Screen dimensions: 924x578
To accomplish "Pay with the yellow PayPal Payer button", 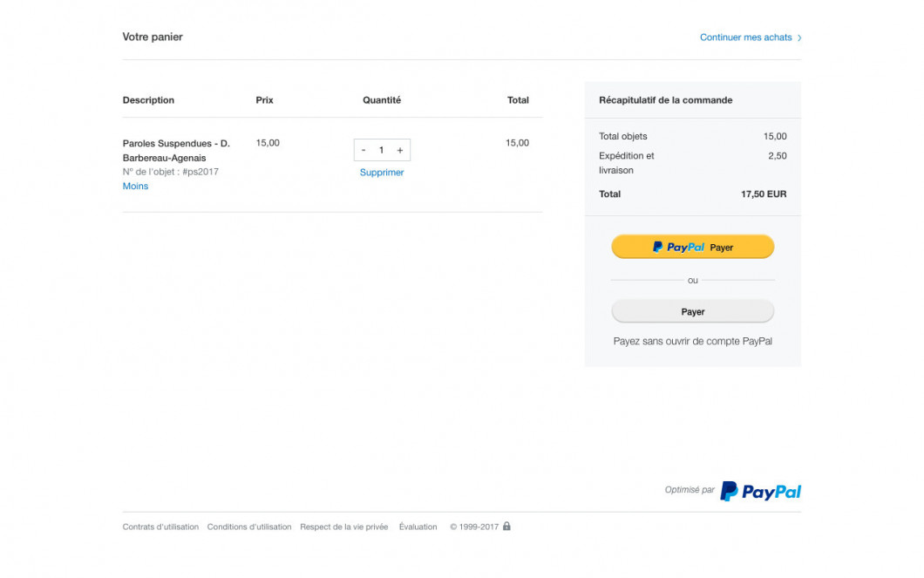I will click(x=692, y=247).
